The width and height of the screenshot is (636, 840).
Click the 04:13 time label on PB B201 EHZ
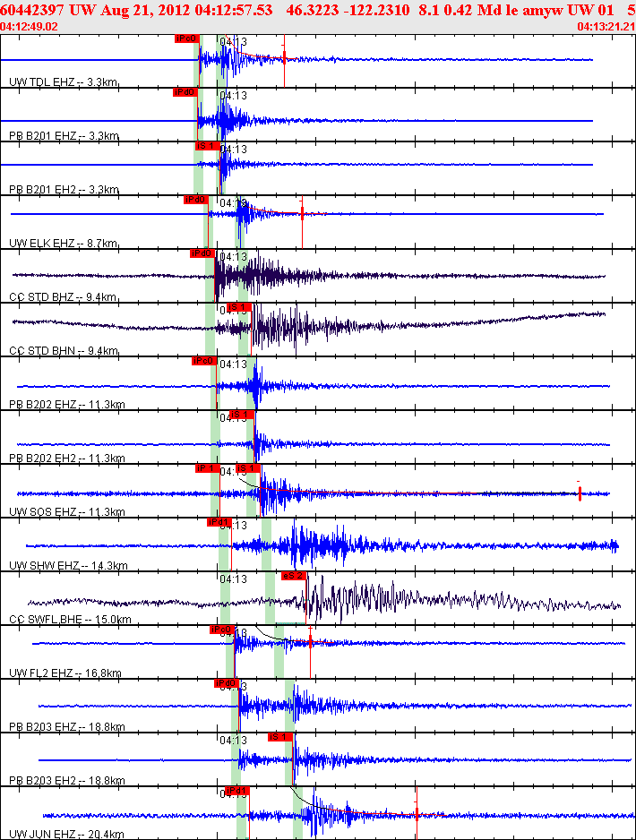[x=234, y=95]
